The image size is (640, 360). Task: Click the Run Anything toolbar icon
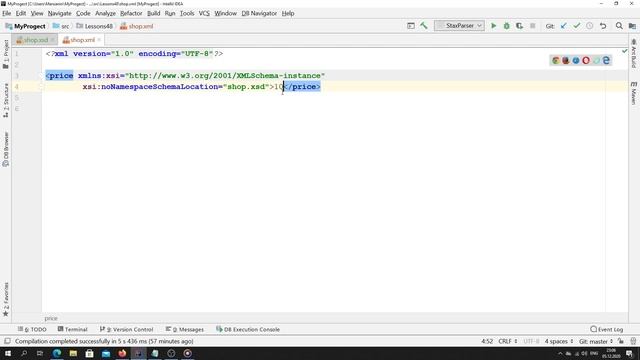tap(411, 26)
